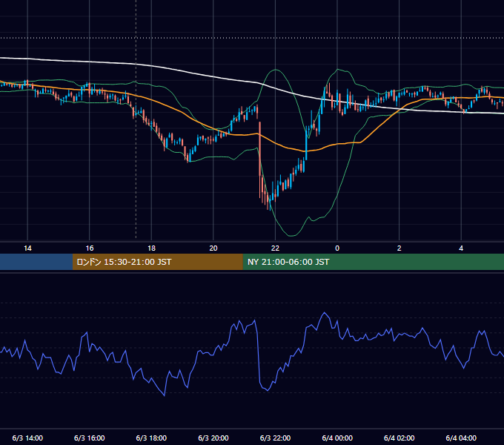Click the 6/3 16:00 date label
504x445 pixels.
(90, 438)
